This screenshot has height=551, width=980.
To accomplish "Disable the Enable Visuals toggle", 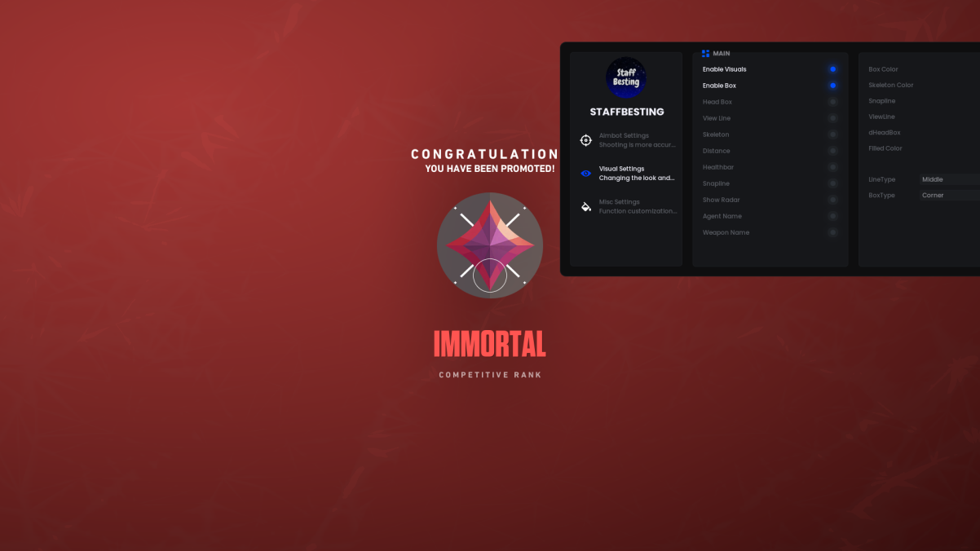I will click(832, 69).
